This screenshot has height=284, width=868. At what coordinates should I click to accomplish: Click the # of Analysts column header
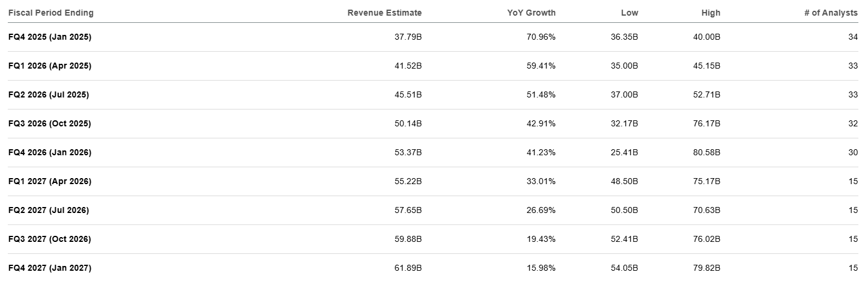(831, 13)
